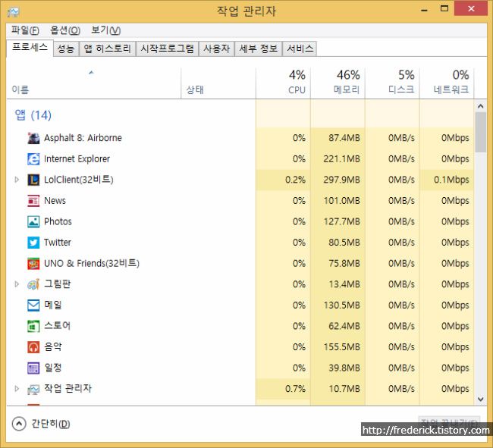The height and width of the screenshot is (448, 493).
Task: Click the UNO & Friends icon
Action: pos(33,263)
